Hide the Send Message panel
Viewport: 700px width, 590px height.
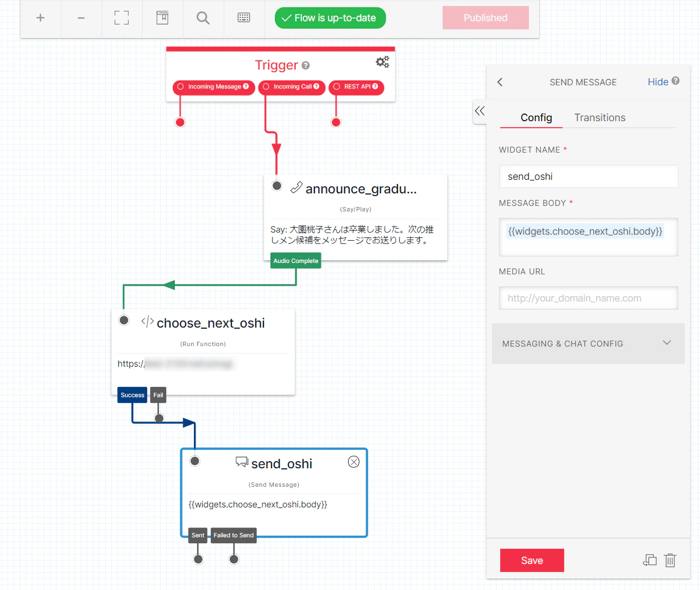click(x=658, y=82)
